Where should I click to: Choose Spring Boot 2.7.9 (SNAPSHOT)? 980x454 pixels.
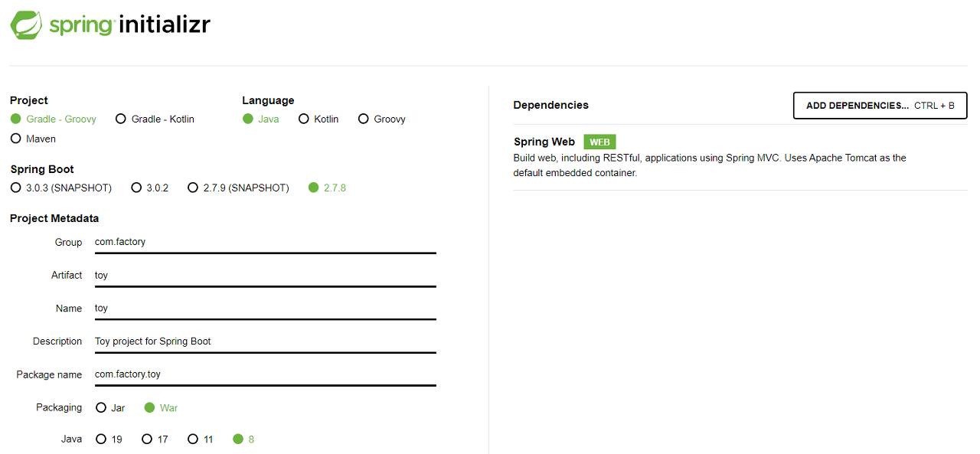pos(239,188)
